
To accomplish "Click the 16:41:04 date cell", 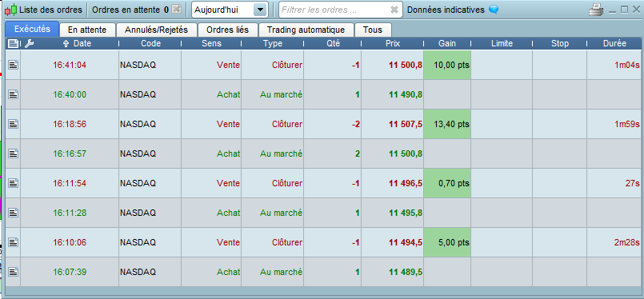I will pos(70,65).
